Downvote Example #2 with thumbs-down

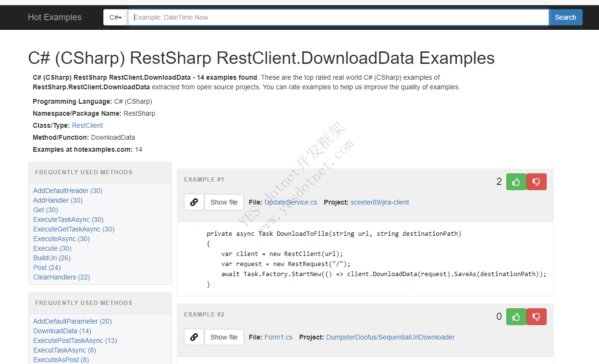coord(537,317)
